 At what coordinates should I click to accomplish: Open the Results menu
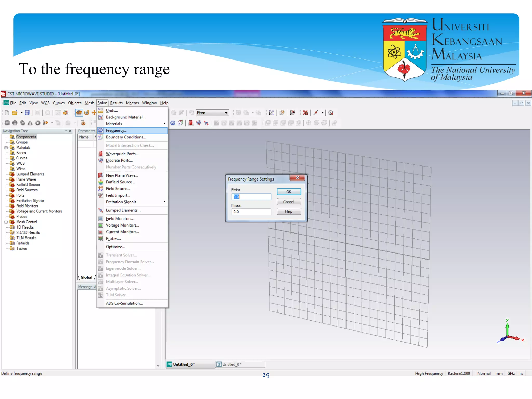click(x=116, y=103)
